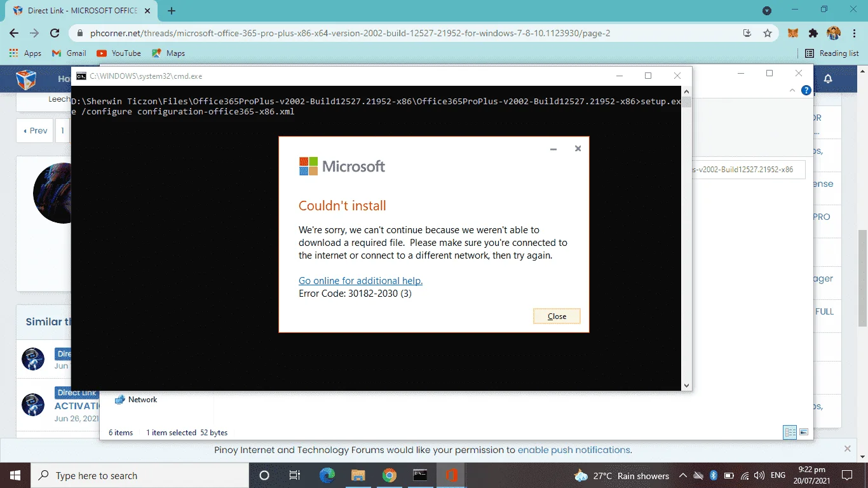Expand the File Explorer ribbon chevron
This screenshot has height=488, width=868.
792,91
